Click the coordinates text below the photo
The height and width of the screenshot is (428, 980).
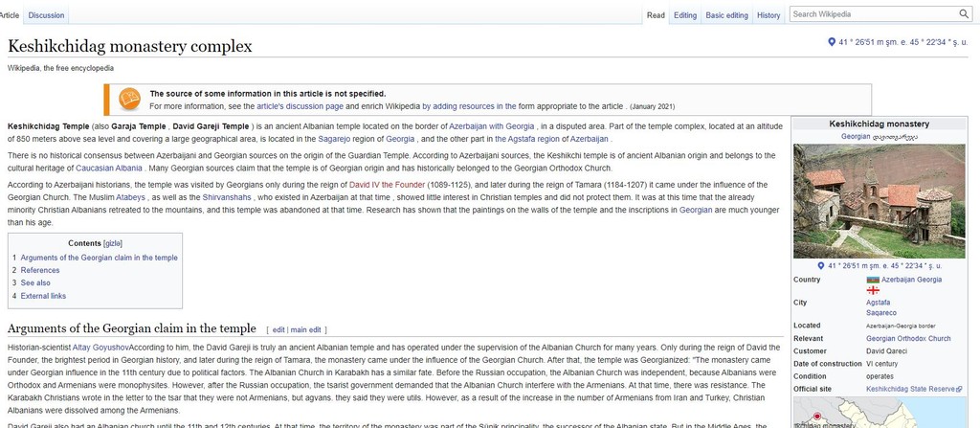coord(884,266)
